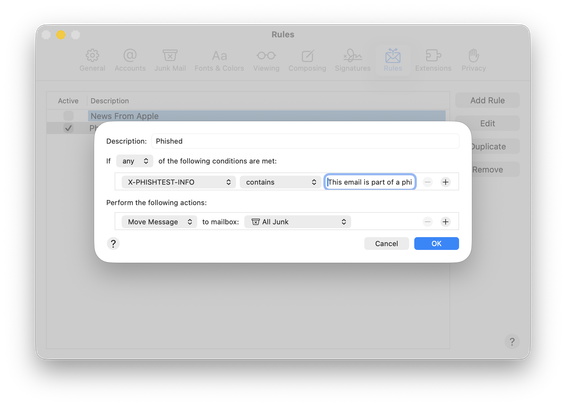Change the contains operator dropdown
Viewport: 566px width, 407px height.
(x=280, y=182)
